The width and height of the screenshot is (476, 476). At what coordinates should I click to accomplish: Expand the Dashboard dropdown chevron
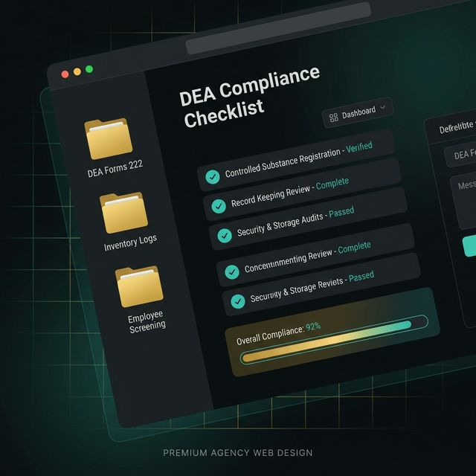383,107
